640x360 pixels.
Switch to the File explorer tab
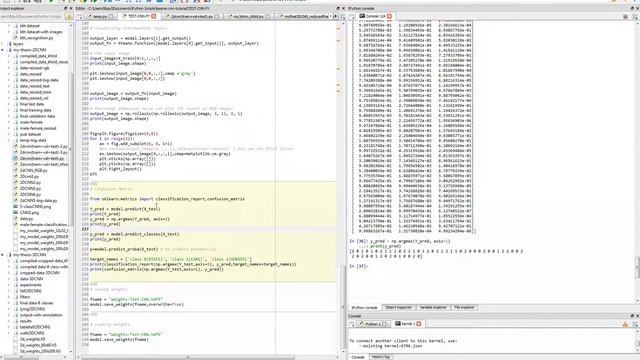[464, 307]
